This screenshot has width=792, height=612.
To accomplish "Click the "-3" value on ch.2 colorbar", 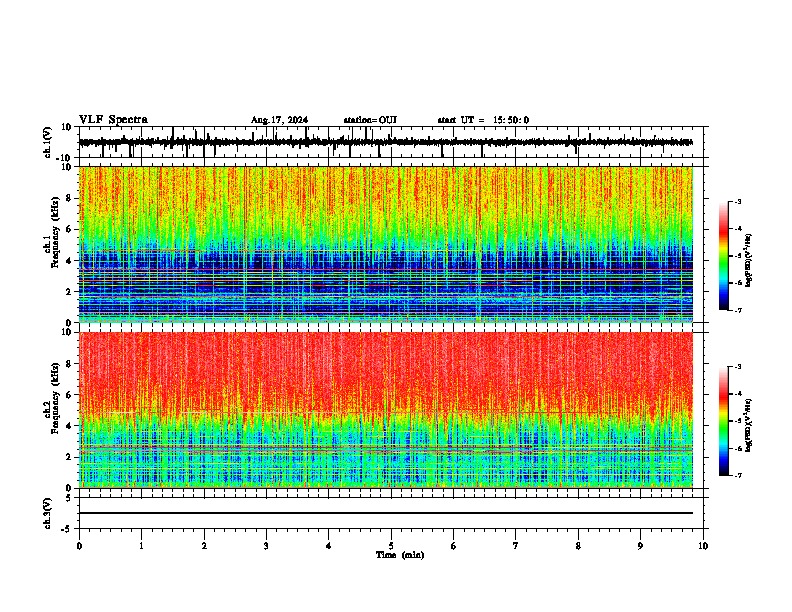I will (737, 367).
